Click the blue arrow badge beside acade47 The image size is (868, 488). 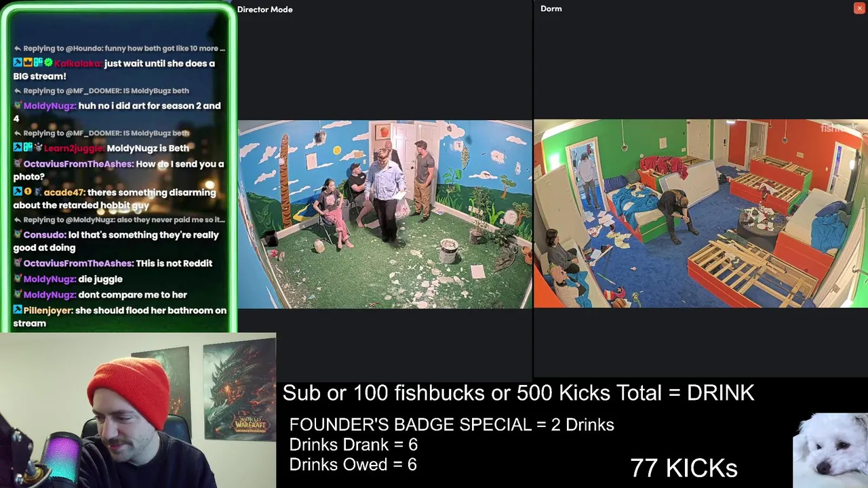(18, 192)
